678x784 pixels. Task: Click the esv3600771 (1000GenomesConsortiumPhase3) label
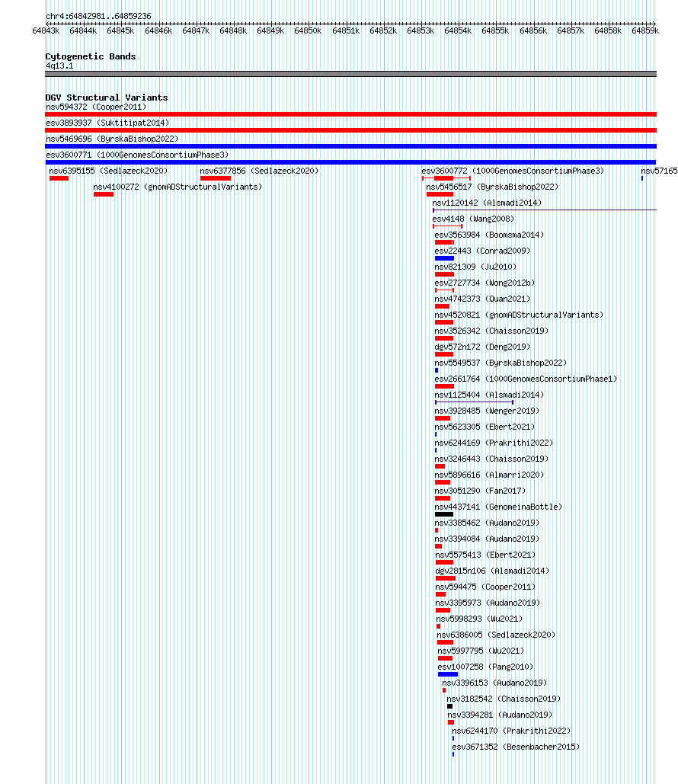click(x=137, y=155)
